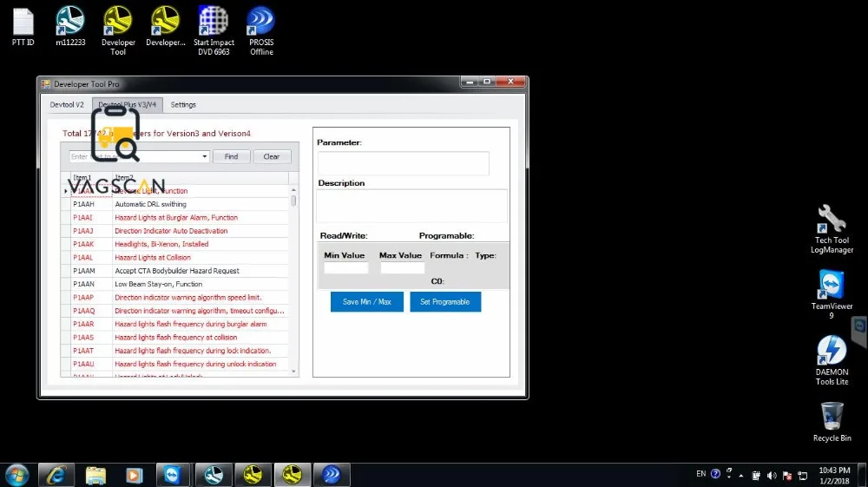This screenshot has height=487, width=868.
Task: Click the parameter list scroll-up arrow
Action: 293,190
